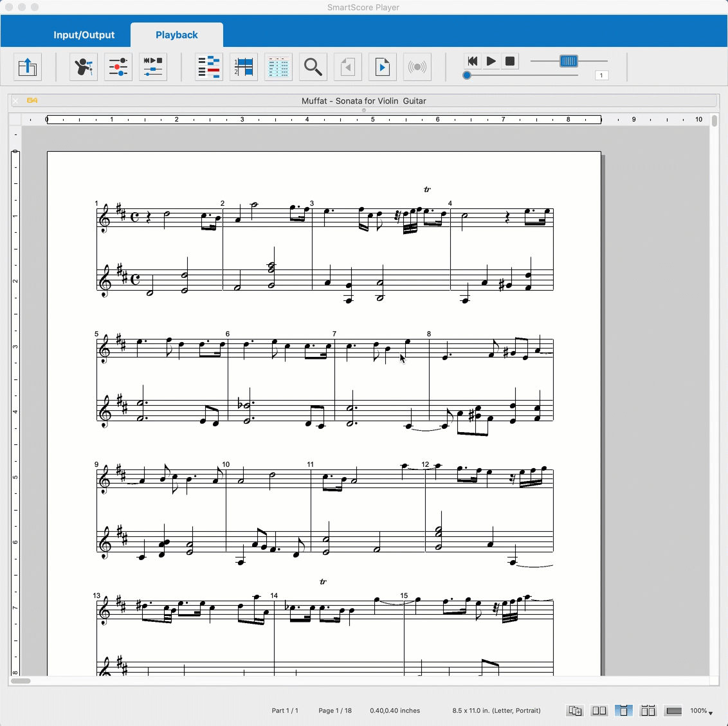728x726 pixels.
Task: Stop playback with the stop button
Action: tap(510, 61)
